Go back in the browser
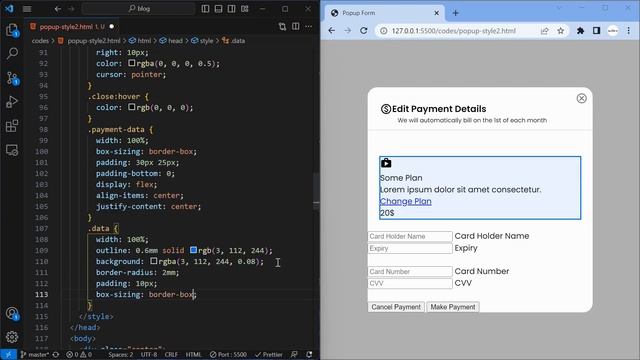The image size is (640, 360). coord(331,31)
